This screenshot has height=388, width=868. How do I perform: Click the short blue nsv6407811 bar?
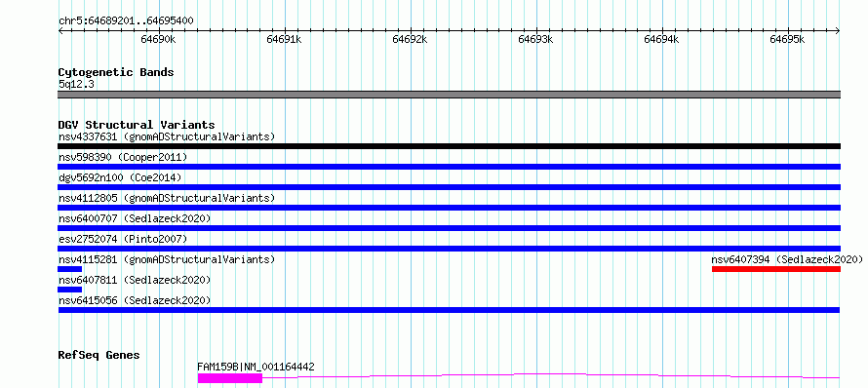coord(70,290)
